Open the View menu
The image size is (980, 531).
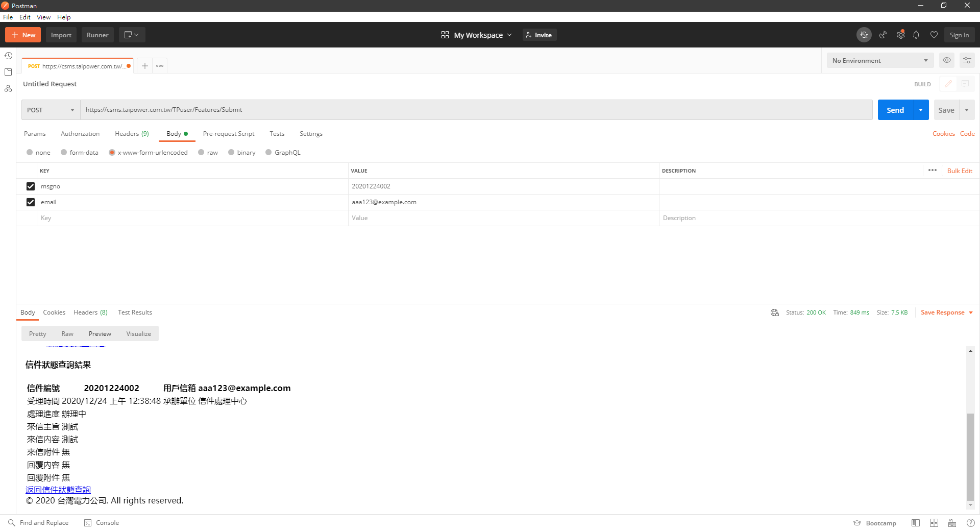pos(43,17)
